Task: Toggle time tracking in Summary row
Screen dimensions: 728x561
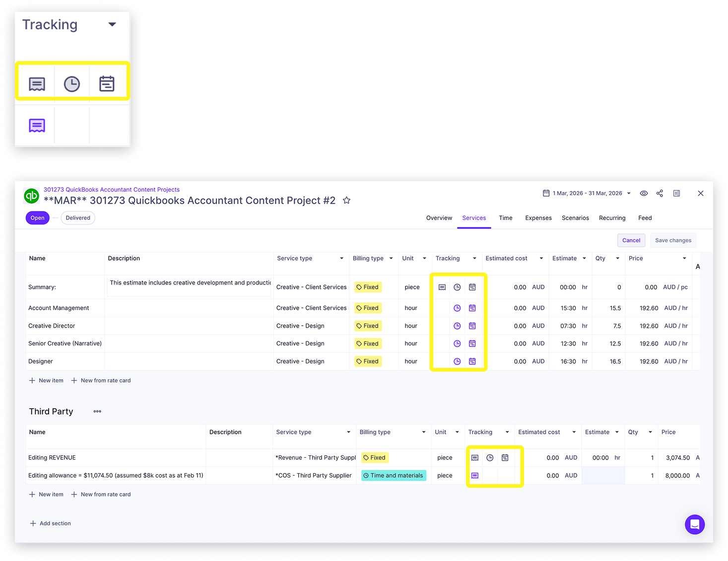Action: (457, 287)
